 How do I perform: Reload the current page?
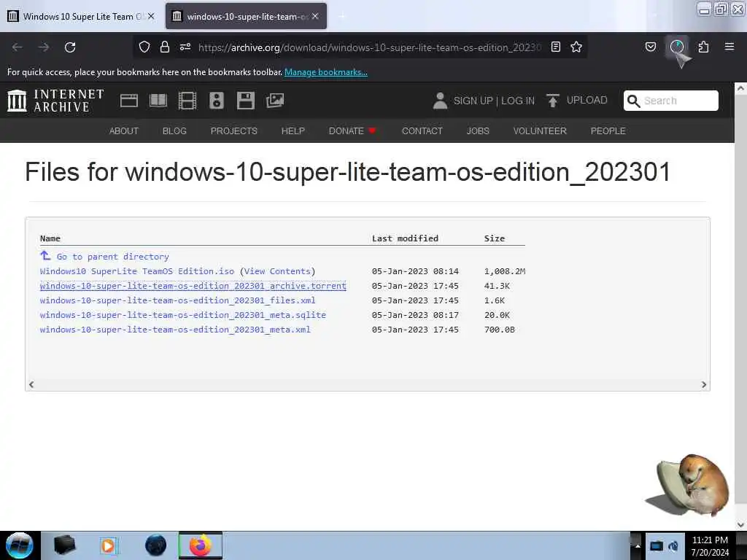[70, 47]
